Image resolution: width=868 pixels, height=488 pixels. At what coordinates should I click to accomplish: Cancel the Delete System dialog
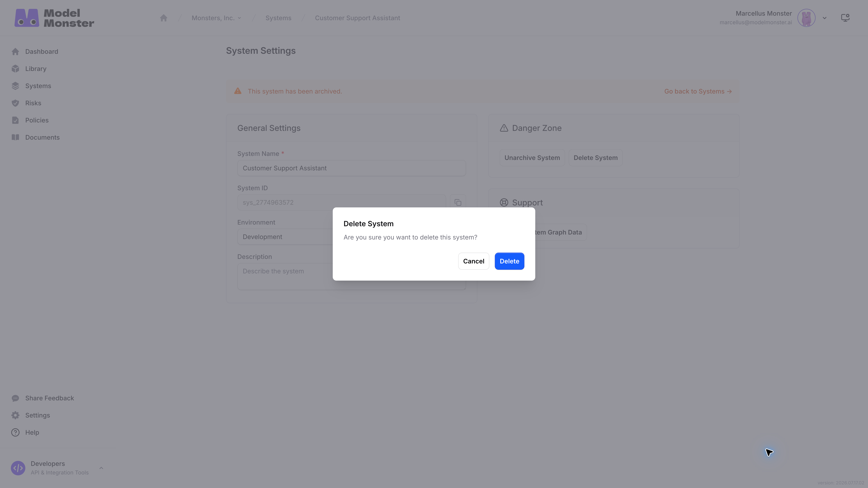coord(473,261)
